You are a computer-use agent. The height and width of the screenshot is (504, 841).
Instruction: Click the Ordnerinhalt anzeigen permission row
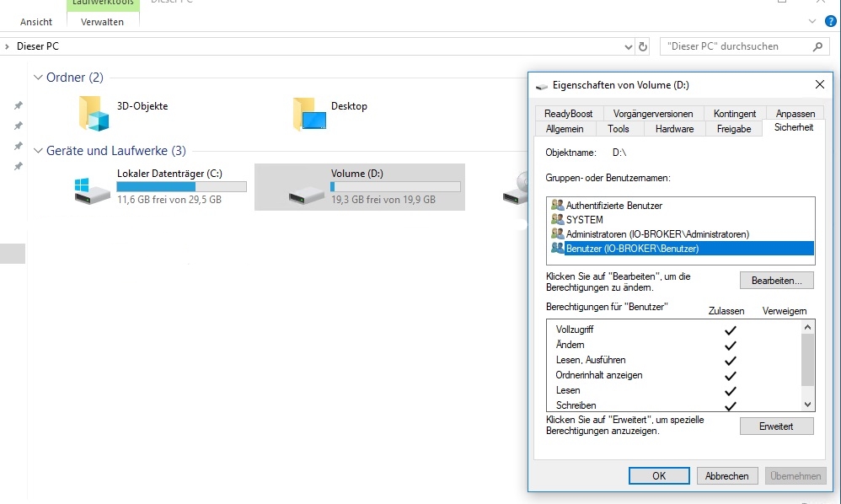tap(674, 375)
